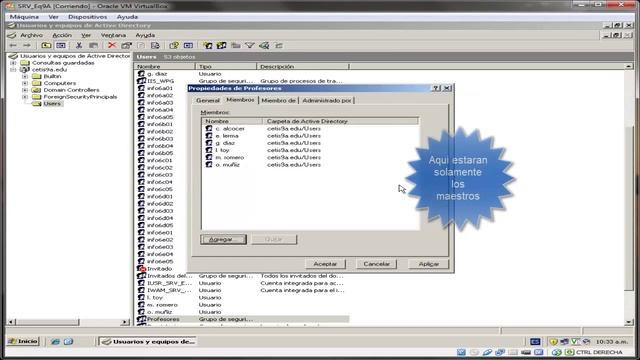The width and height of the screenshot is (640, 360).
Task: Click the Create new group icon
Action: pos(222,45)
